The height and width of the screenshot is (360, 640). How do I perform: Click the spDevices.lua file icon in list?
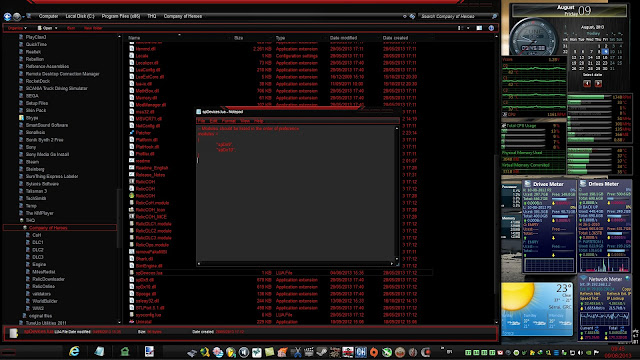click(131, 273)
